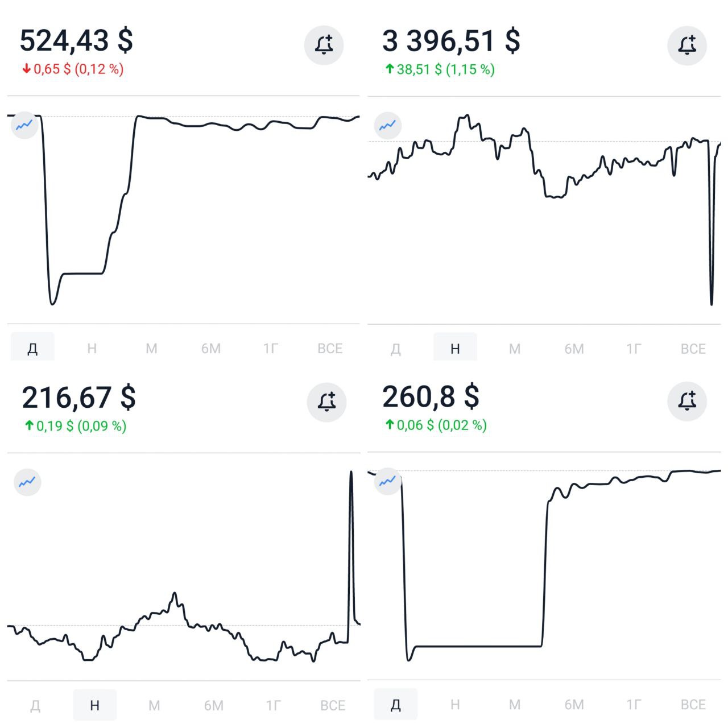
Task: Toggle chart type icon on 3 396,51 $ chart
Action: 388,125
